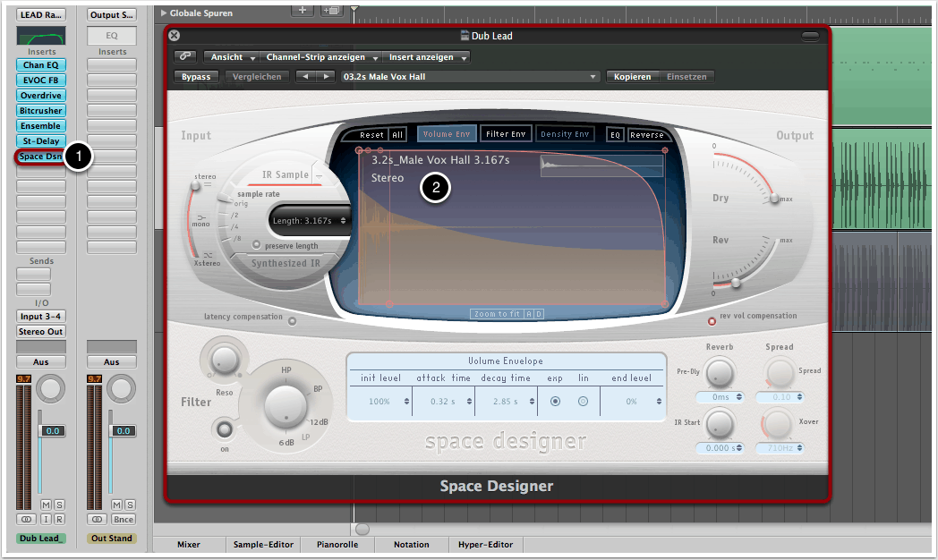The width and height of the screenshot is (938, 560).
Task: Click the Reverse button in Space Designer
Action: [x=646, y=135]
